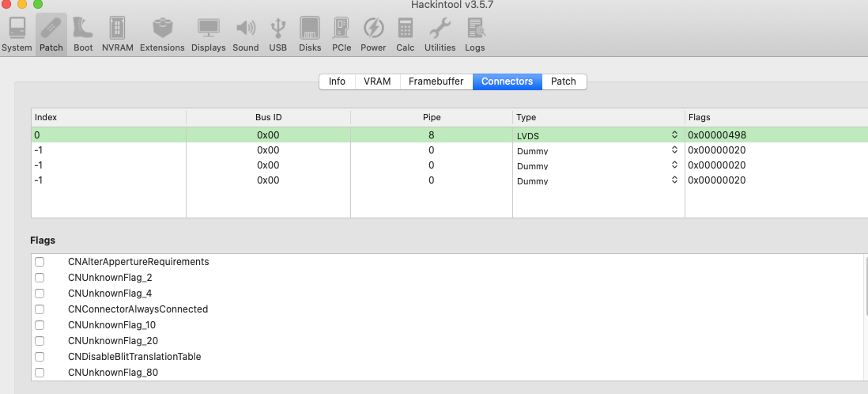Open the USB toolbar section

pyautogui.click(x=277, y=33)
